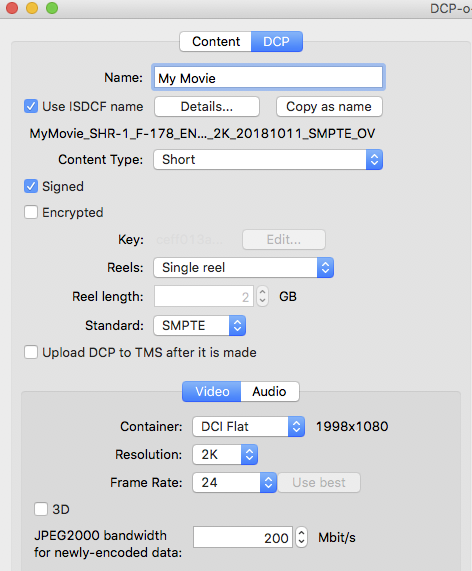Image resolution: width=472 pixels, height=571 pixels.
Task: Enable the Encrypted checkbox
Action: pyautogui.click(x=31, y=212)
